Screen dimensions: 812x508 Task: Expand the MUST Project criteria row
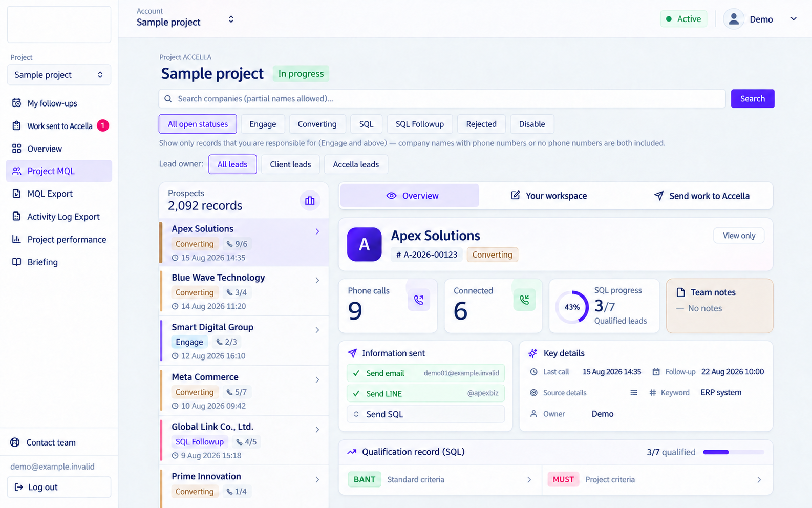coord(657,480)
